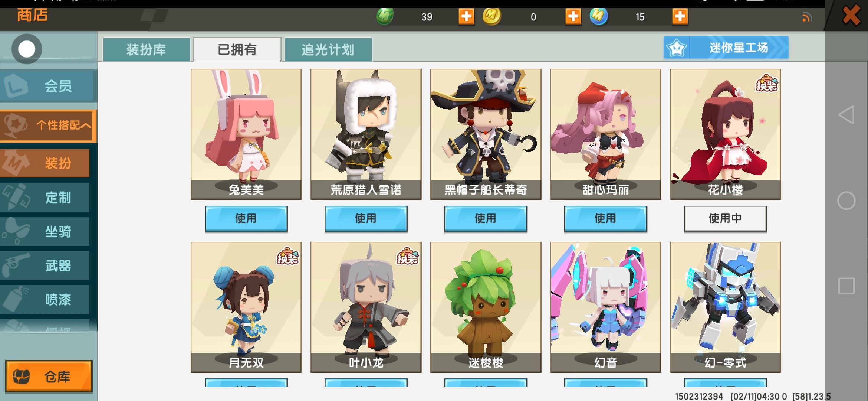Tap the floating white circle joystick button
Viewport: 868px width, 401px height.
pos(27,49)
